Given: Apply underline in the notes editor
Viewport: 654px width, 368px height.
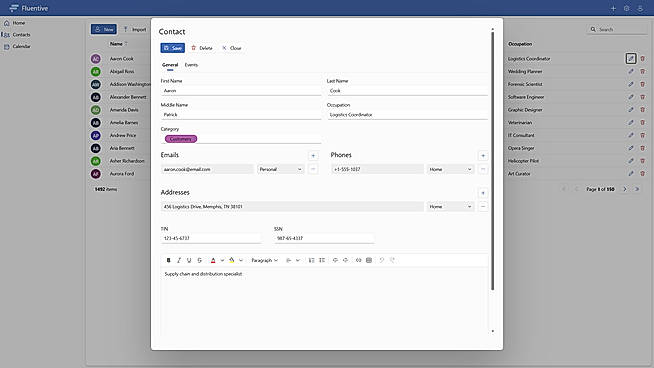Looking at the screenshot, I should coord(189,260).
